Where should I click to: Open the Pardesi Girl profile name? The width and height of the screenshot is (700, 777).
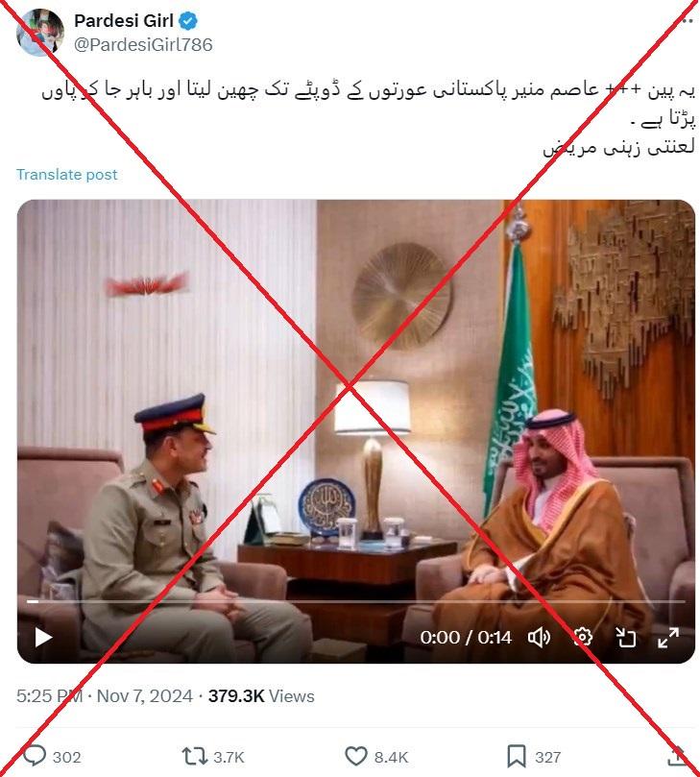(x=123, y=21)
